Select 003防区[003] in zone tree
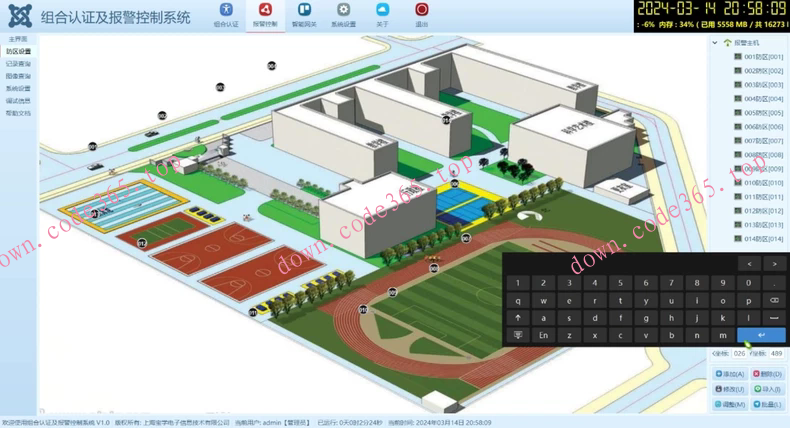The width and height of the screenshot is (790, 428). pos(763,85)
